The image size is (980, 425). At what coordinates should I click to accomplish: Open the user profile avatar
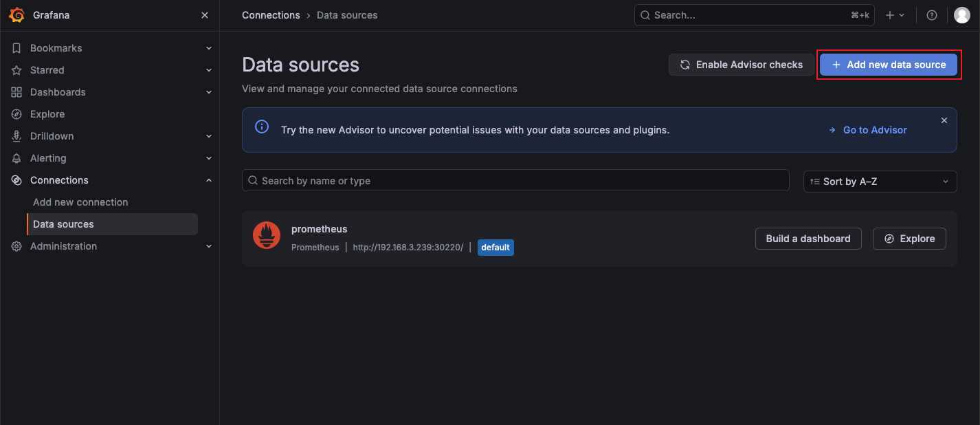pyautogui.click(x=962, y=15)
